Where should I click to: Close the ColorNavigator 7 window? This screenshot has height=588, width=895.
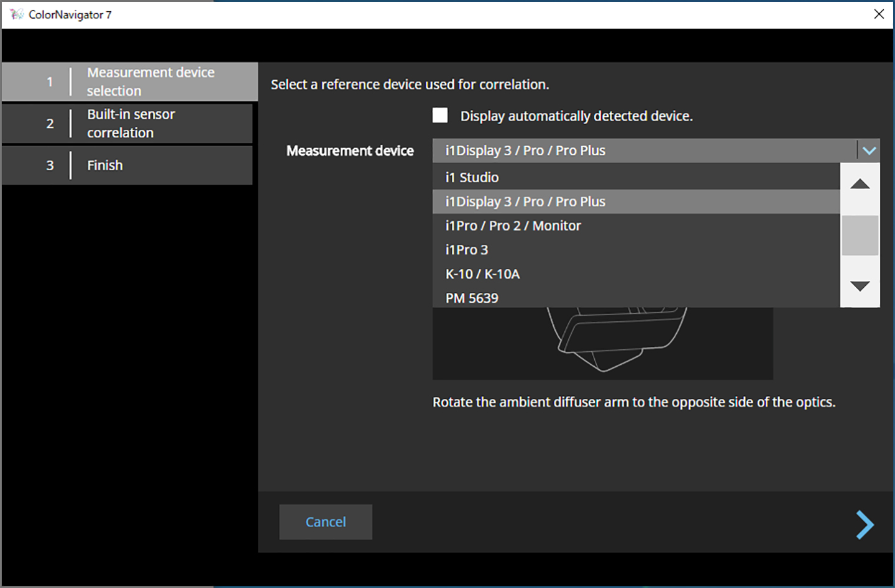coord(879,14)
